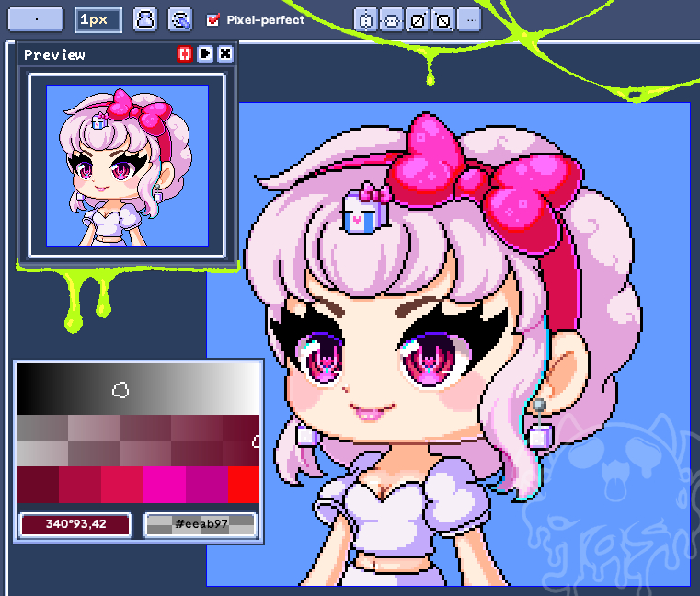700x596 pixels.
Task: Open the brush type selector button
Action: tap(35, 19)
